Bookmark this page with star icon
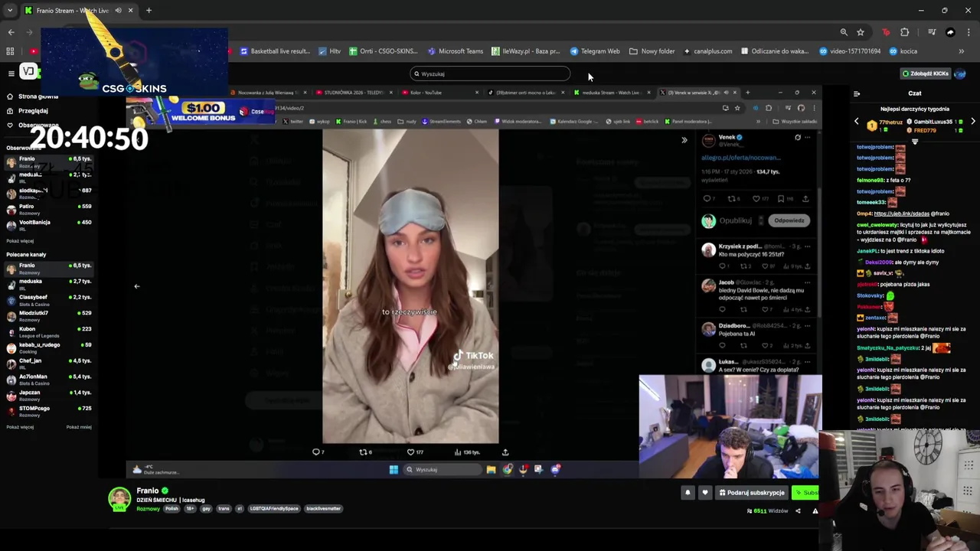Image resolution: width=980 pixels, height=551 pixels. point(861,32)
